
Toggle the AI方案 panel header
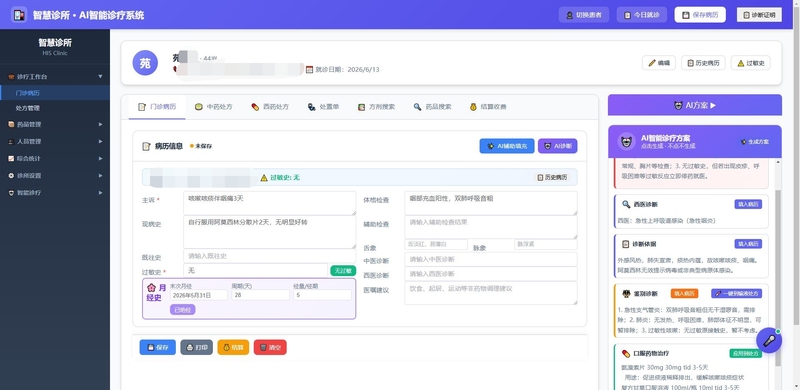(694, 105)
